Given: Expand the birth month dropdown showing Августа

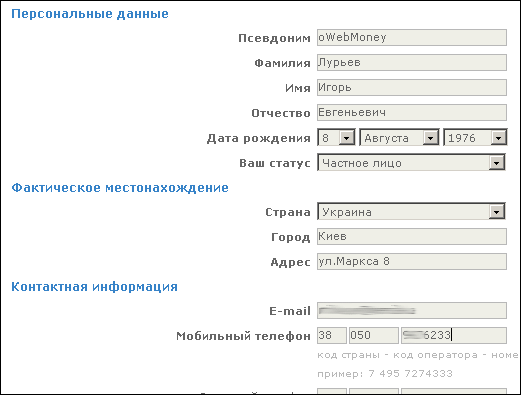Looking at the screenshot, I should click(x=399, y=138).
